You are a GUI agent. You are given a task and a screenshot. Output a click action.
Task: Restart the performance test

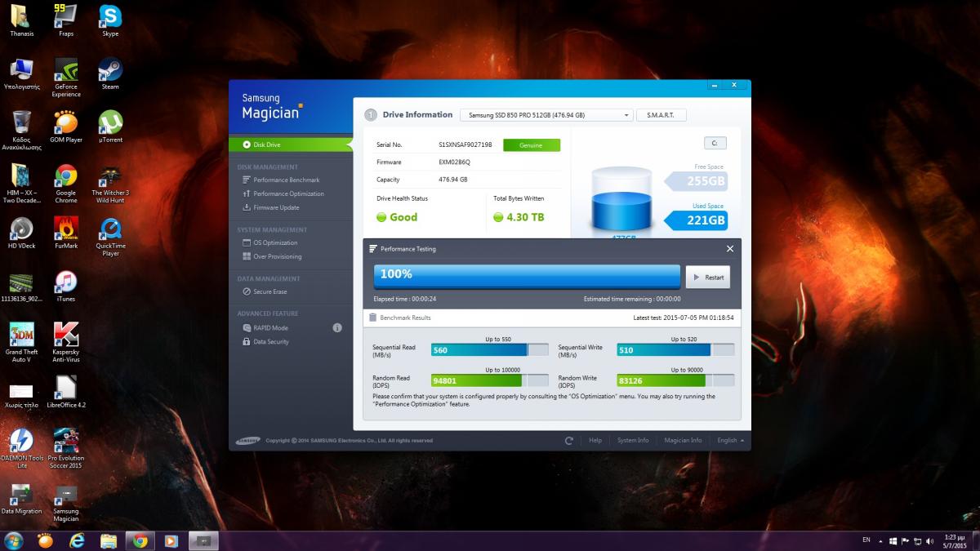pos(707,277)
